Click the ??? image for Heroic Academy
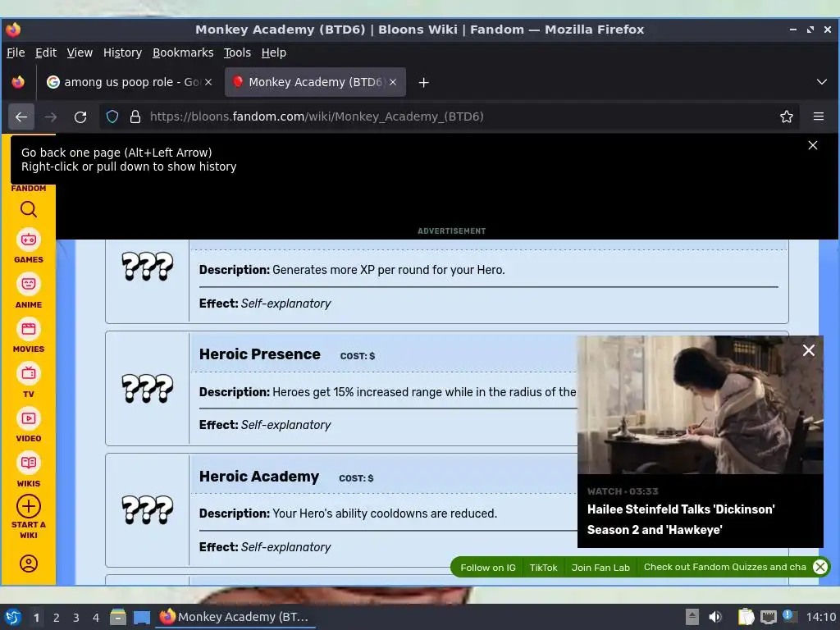Viewport: 840px width, 630px height. coord(148,509)
